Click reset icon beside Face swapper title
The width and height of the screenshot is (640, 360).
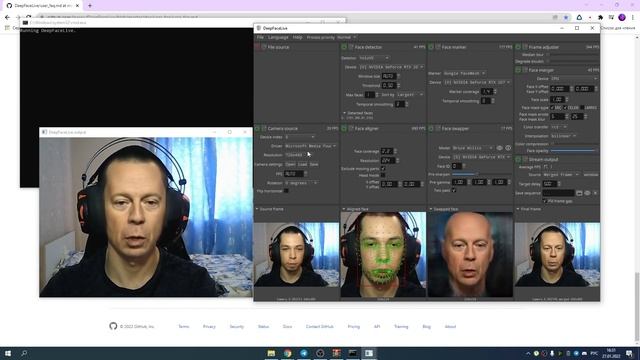pos(438,129)
